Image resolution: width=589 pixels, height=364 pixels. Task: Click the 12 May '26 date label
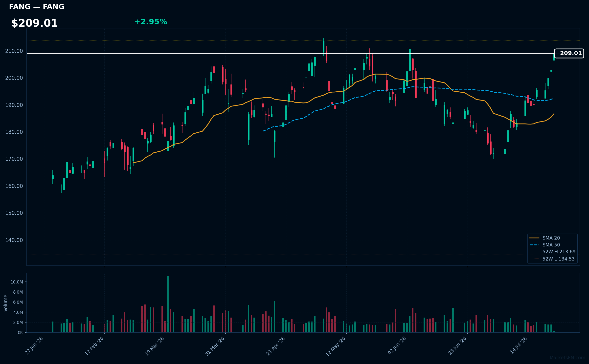pos(336,346)
